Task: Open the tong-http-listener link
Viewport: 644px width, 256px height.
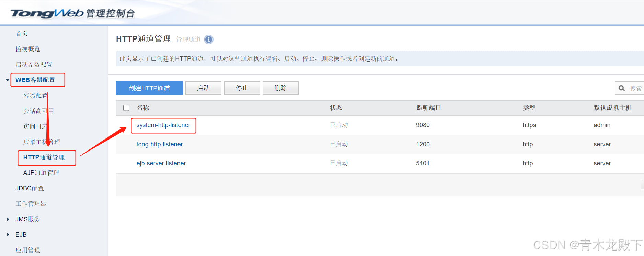Action: 160,144
